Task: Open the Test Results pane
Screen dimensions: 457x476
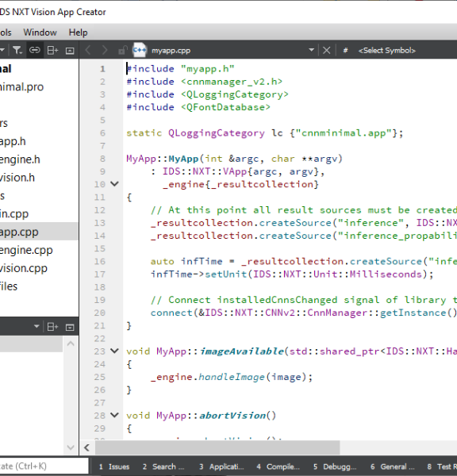Action: coord(442,466)
